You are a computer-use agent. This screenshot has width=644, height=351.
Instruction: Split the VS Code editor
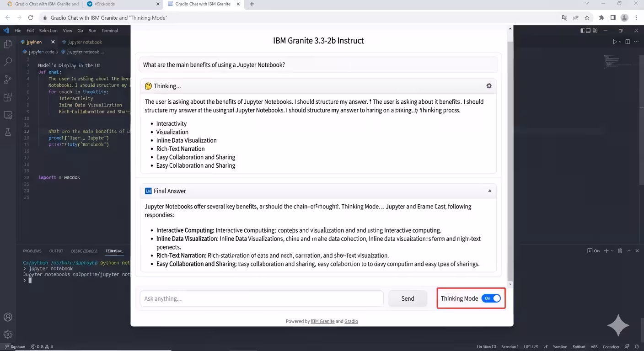tap(628, 42)
